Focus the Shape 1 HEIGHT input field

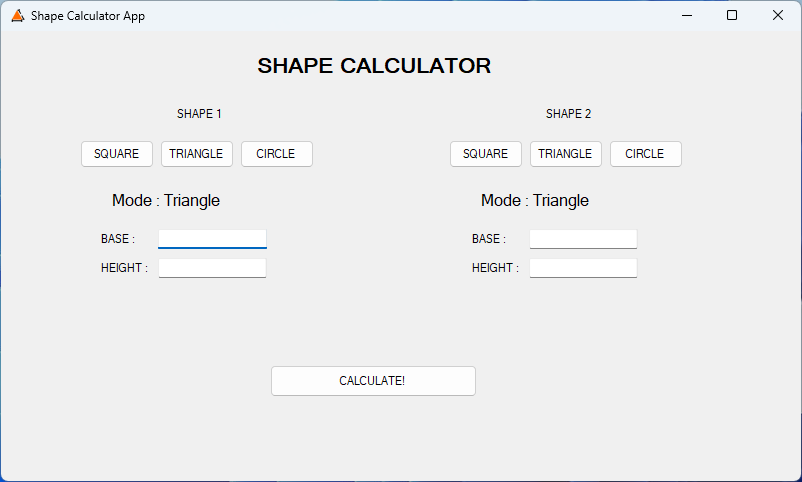(x=212, y=268)
